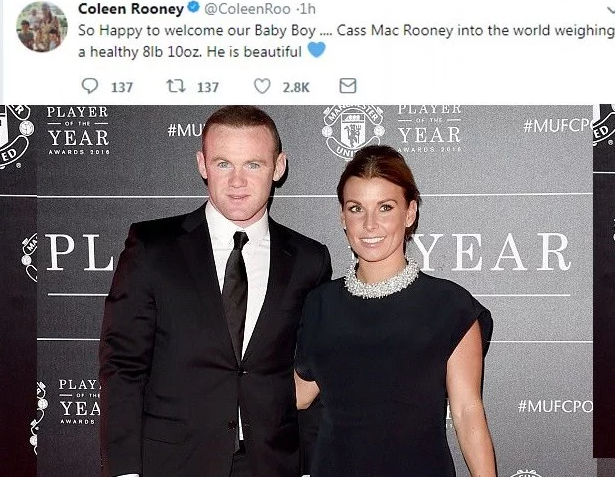Open the @ColeenRoo handle link
Viewport: 615px width, 477px height.
coord(247,9)
